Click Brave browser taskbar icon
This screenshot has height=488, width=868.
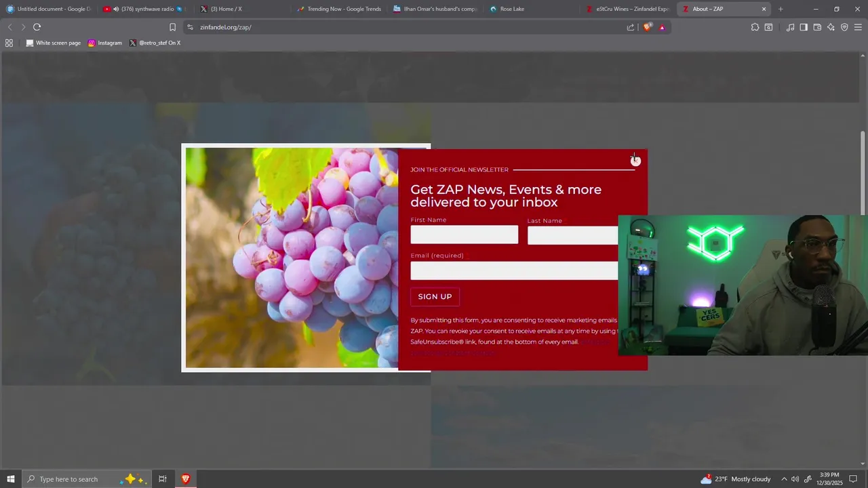pos(185,479)
